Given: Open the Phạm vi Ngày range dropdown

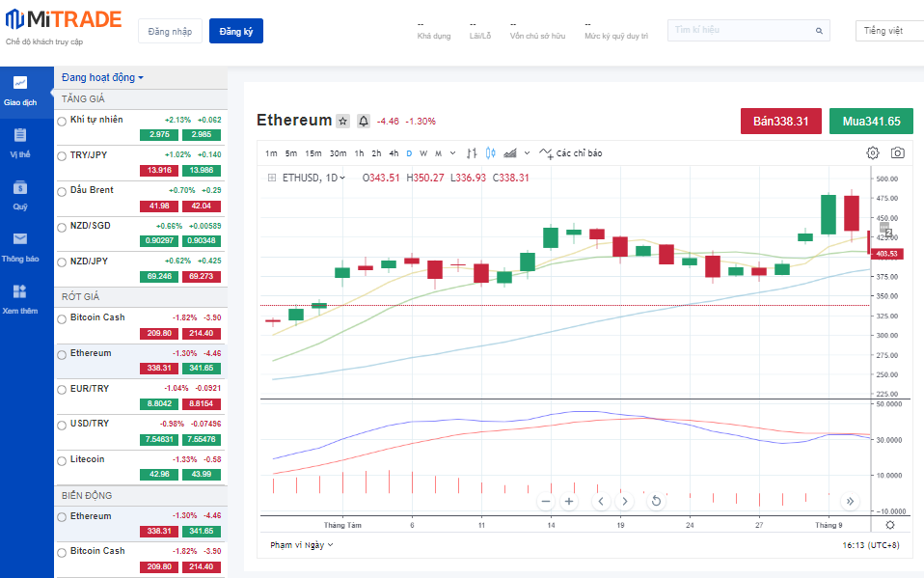Looking at the screenshot, I should coord(301,545).
